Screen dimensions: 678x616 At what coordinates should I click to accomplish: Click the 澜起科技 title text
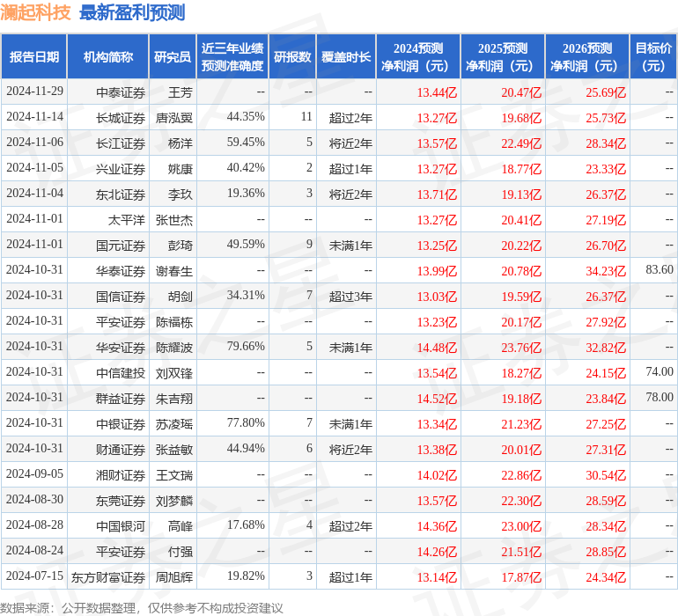click(x=36, y=12)
